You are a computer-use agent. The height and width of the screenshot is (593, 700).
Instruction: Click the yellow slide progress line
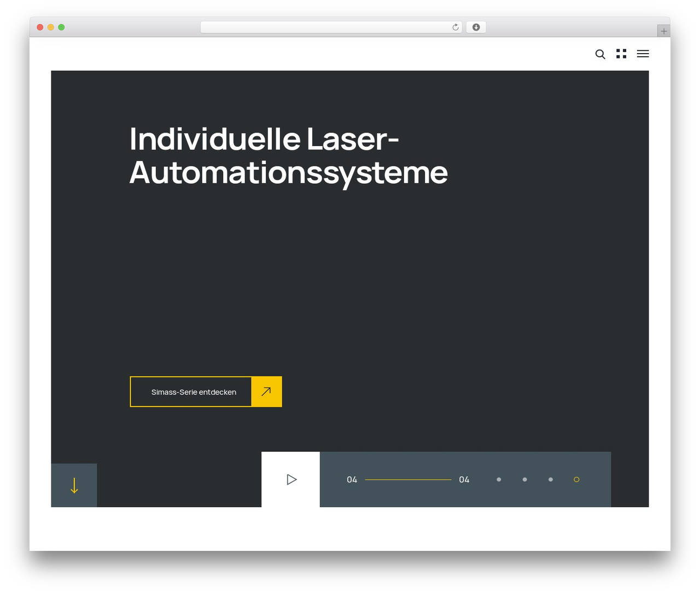pos(408,480)
